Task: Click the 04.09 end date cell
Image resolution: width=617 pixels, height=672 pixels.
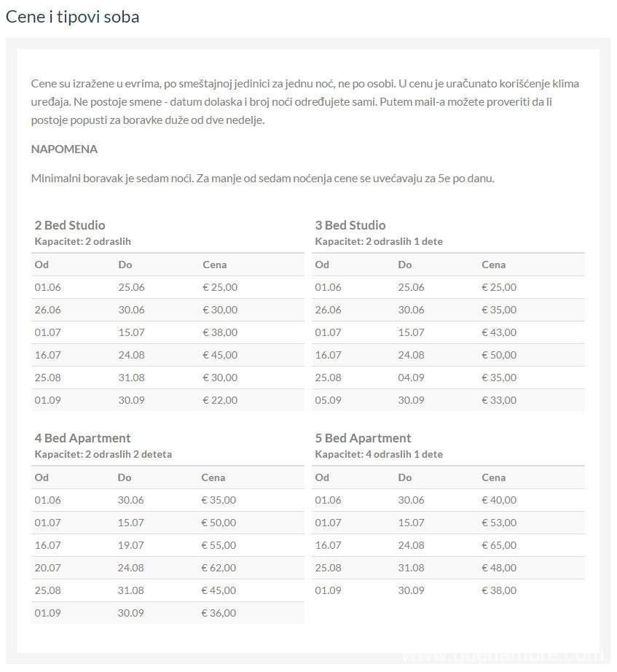Action: pos(412,378)
